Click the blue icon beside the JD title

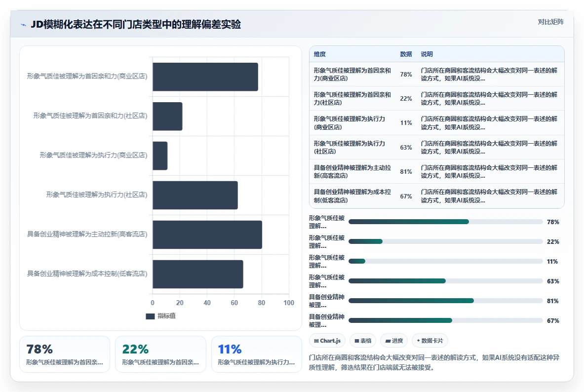pos(24,25)
